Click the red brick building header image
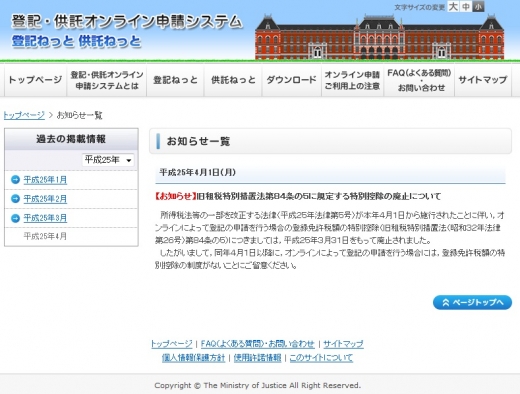This screenshot has width=520, height=394. 379,37
